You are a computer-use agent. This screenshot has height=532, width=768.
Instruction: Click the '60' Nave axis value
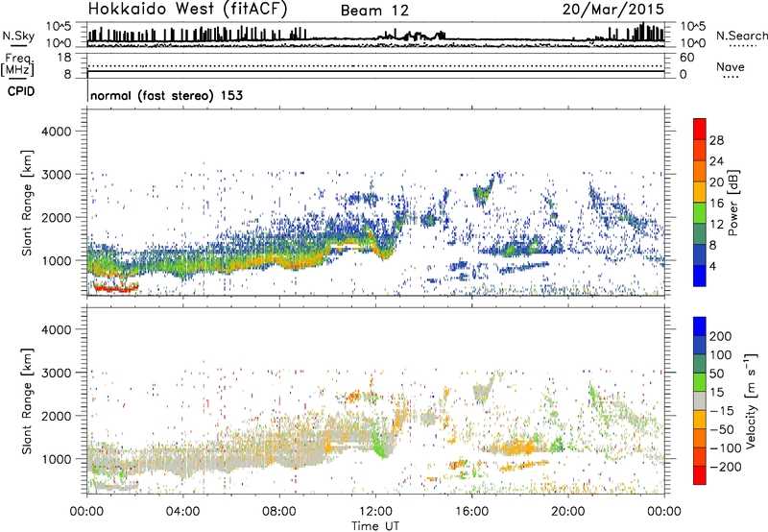686,58
